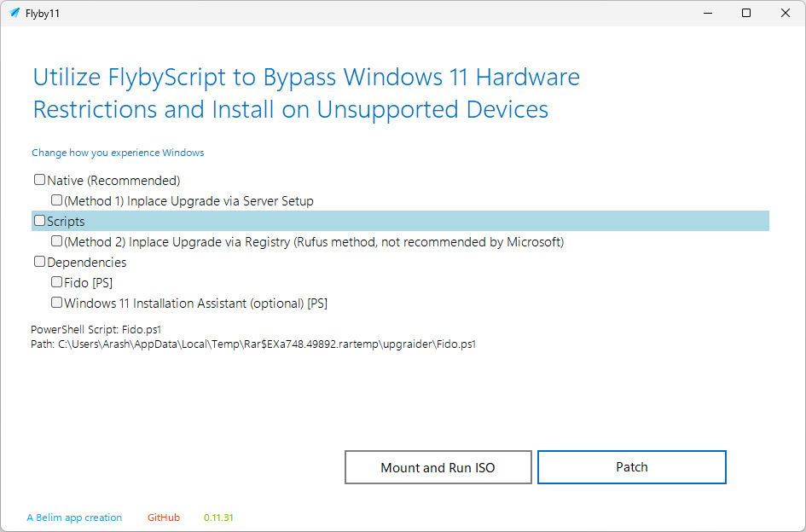This screenshot has width=806, height=532.
Task: Open the GitHub link
Action: coord(164,518)
